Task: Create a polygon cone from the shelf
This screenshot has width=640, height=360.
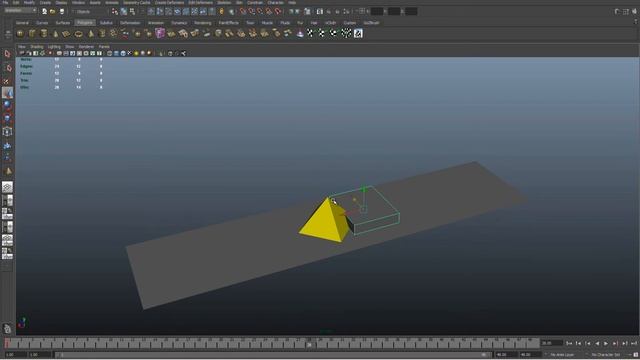Action: [56, 33]
